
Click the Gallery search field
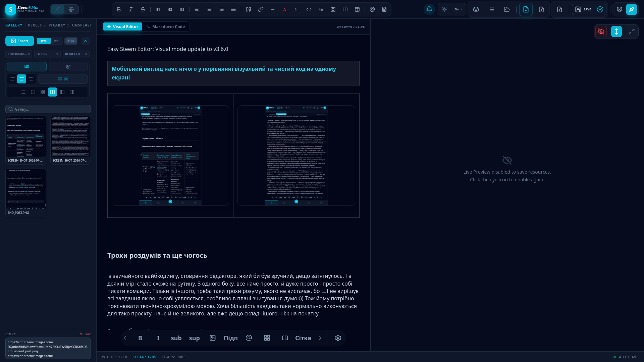[48, 109]
